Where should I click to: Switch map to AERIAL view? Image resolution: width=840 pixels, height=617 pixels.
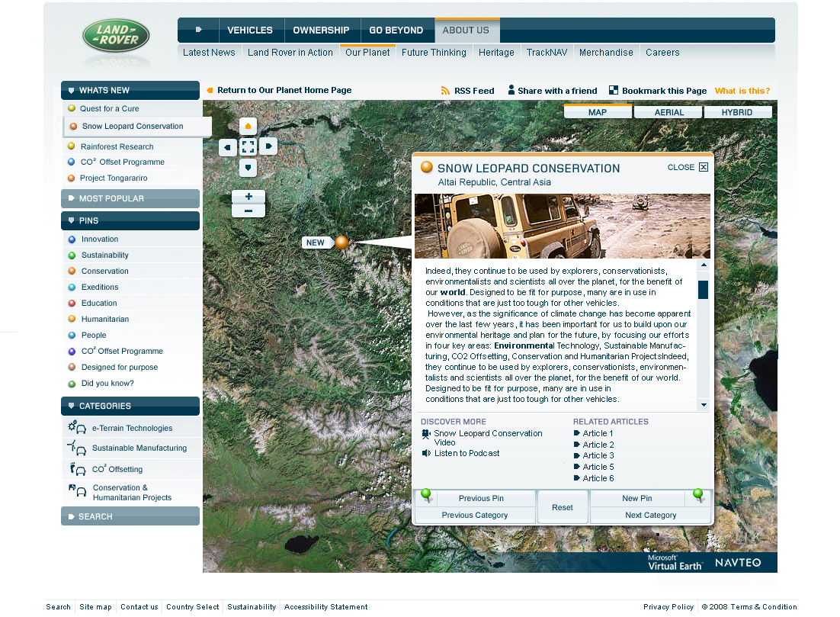668,112
